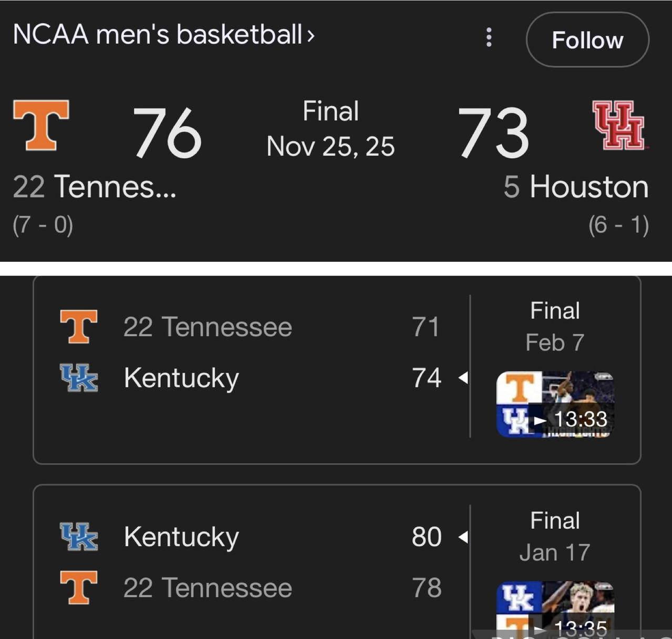This screenshot has height=639, width=672.
Task: Click the Tennessee orange T logo in header
Action: coord(41,125)
